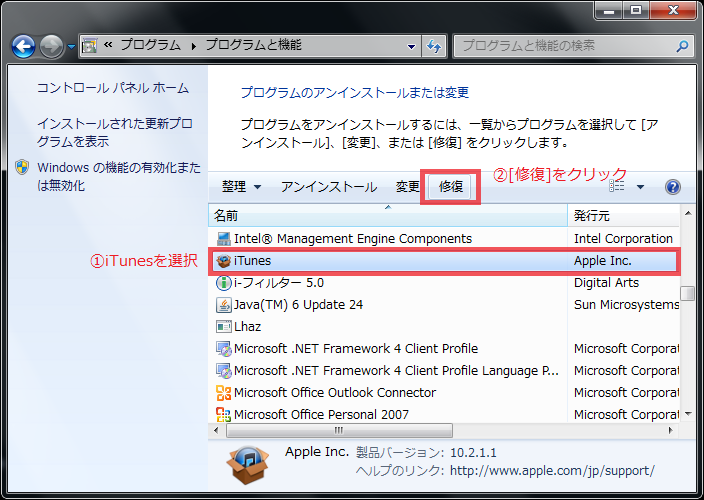This screenshot has height=500, width=704.
Task: Minimize the window
Action: pos(609,10)
